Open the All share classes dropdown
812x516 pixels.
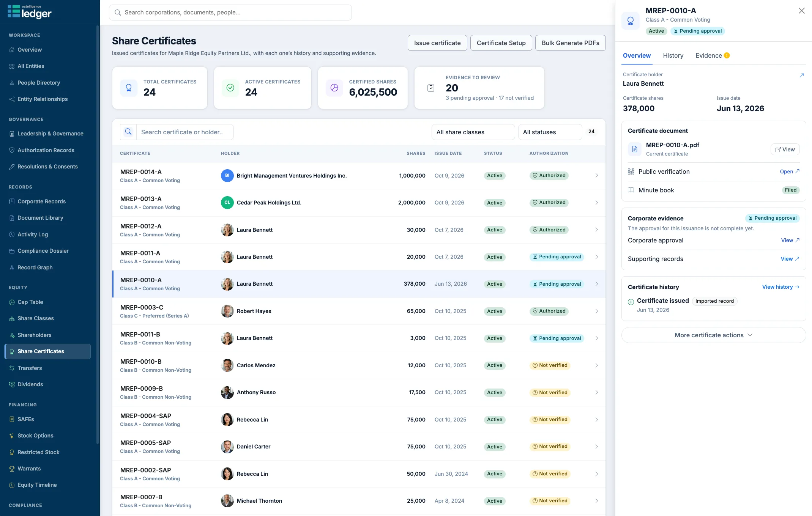pos(473,132)
